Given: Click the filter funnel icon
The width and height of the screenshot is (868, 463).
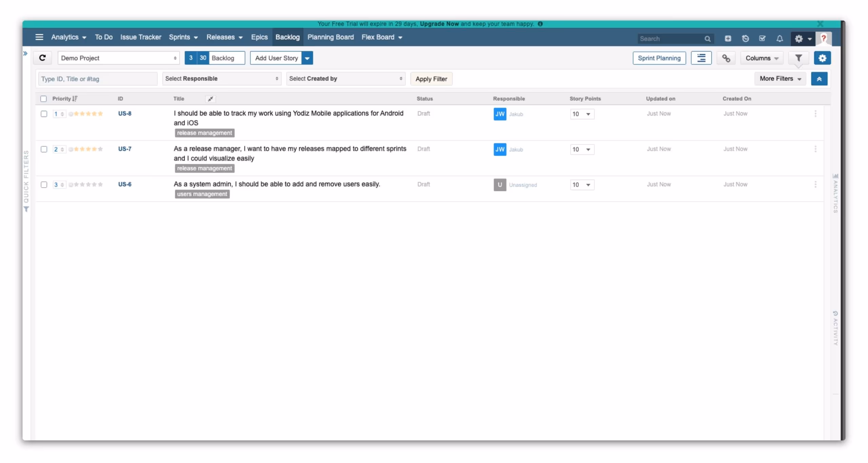Looking at the screenshot, I should 798,58.
